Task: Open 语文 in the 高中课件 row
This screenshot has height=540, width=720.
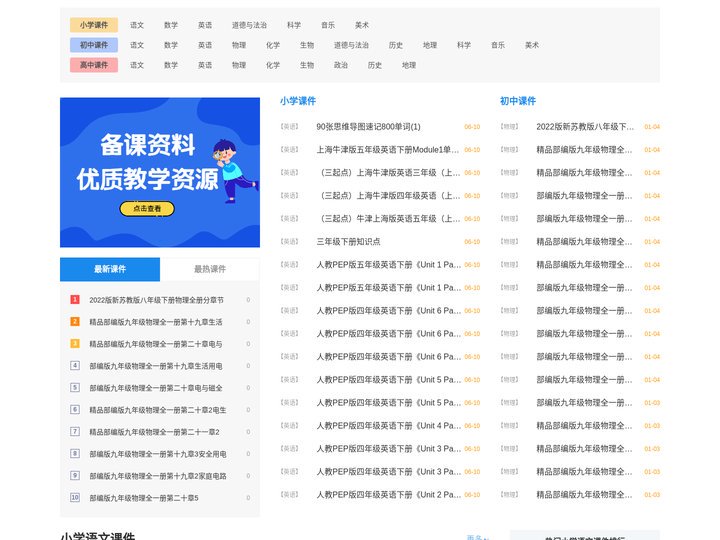Action: click(x=137, y=65)
